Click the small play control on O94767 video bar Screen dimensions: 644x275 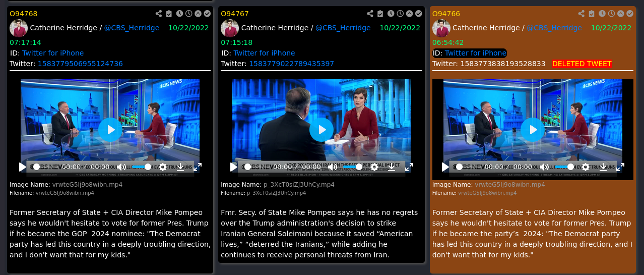[233, 167]
